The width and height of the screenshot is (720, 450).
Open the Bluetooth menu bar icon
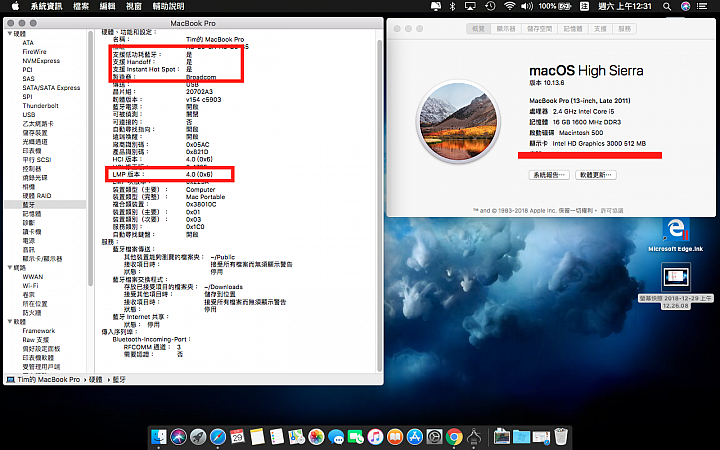coord(452,6)
